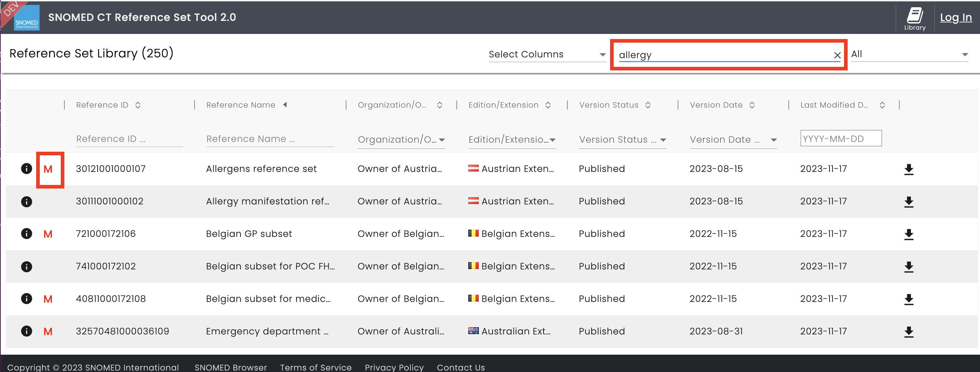Click the SNOMED International logo
The image size is (980, 372).
(x=27, y=17)
